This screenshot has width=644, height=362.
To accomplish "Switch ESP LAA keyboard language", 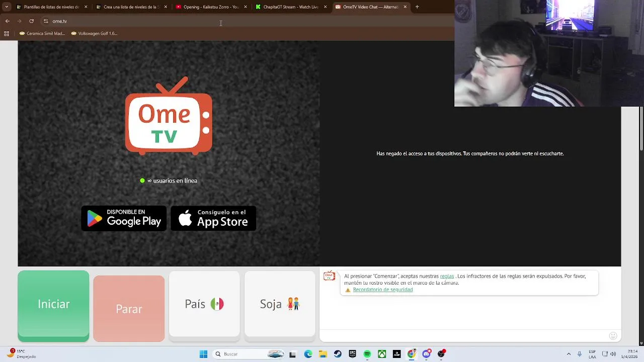I will tap(592, 354).
